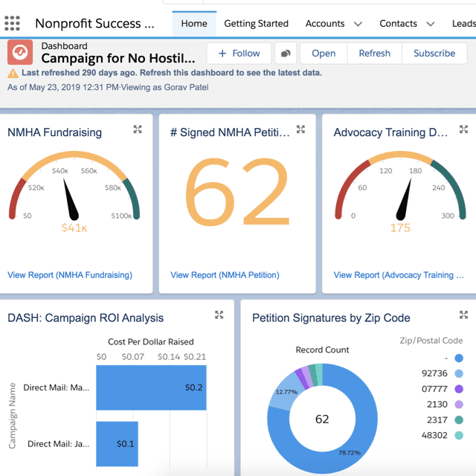Select the 48302 turquoise legend swatch
The image size is (476, 476).
(x=459, y=435)
